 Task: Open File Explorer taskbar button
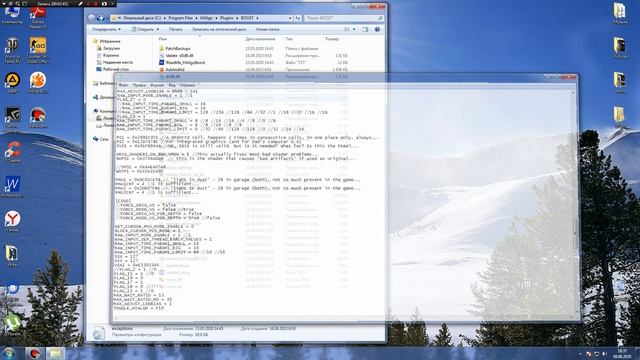pyautogui.click(x=55, y=353)
